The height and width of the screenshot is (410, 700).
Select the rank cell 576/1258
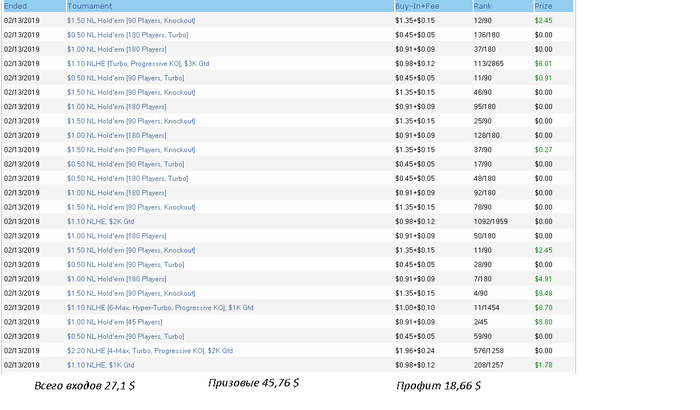coord(489,351)
